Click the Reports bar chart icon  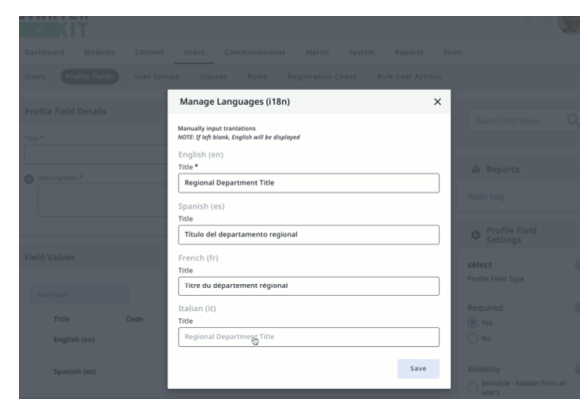point(476,169)
